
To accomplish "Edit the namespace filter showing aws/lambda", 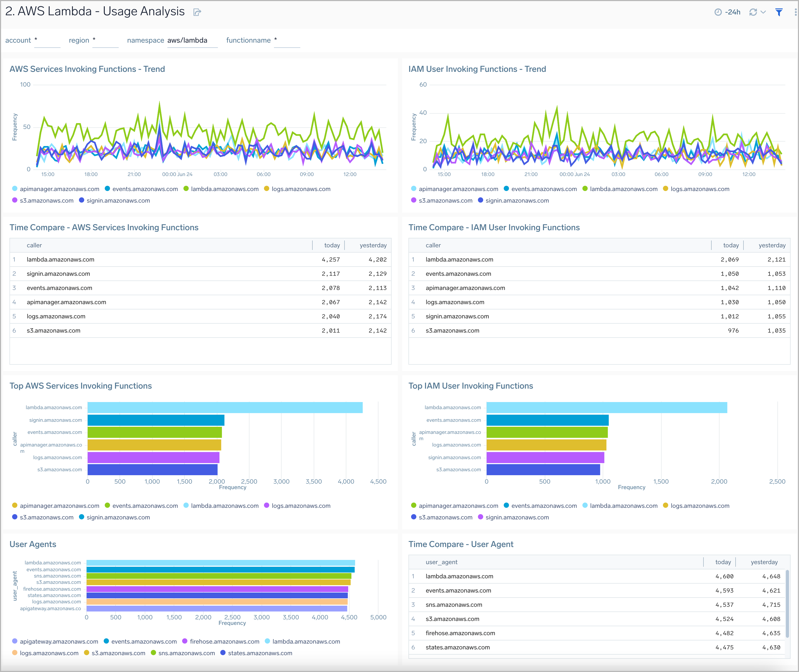I will coord(192,40).
